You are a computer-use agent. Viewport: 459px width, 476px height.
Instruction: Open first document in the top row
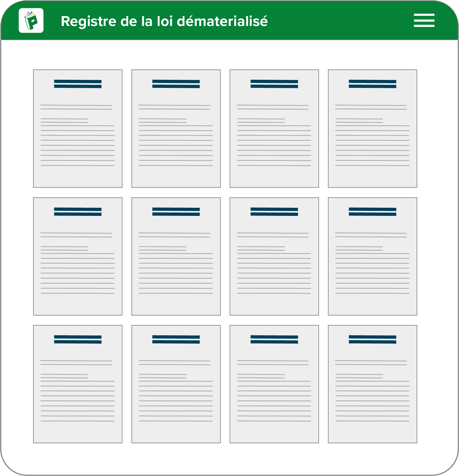78,128
